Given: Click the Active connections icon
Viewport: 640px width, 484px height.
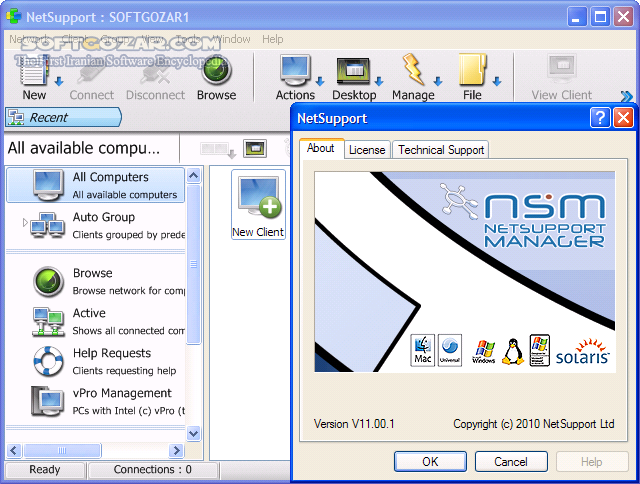Looking at the screenshot, I should 48,322.
